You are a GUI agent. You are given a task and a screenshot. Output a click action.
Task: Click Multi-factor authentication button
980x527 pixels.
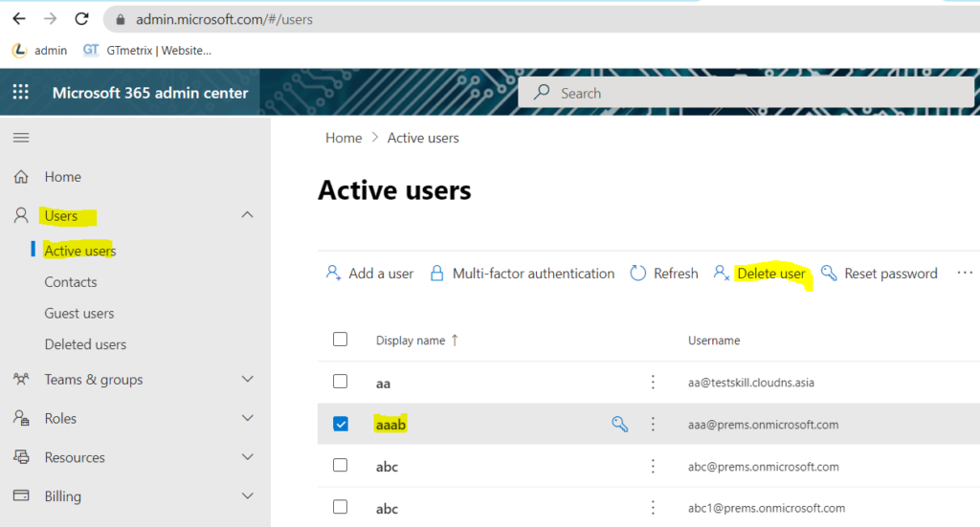click(523, 273)
